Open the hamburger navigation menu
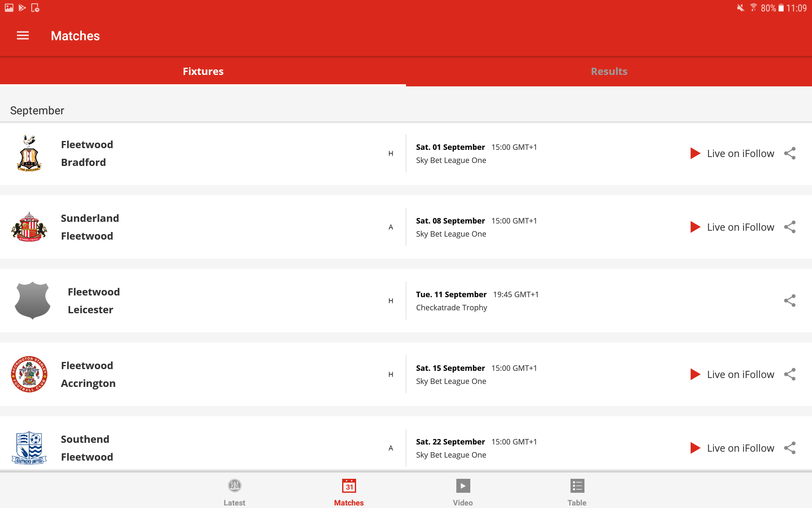 [23, 36]
